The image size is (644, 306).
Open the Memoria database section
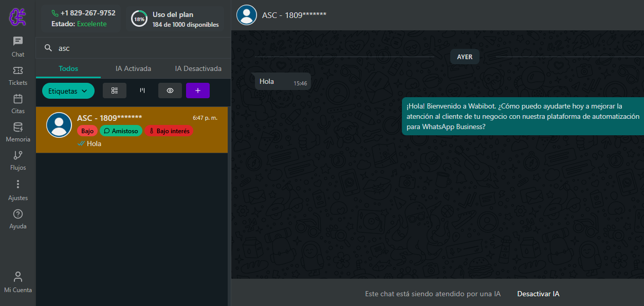(18, 132)
